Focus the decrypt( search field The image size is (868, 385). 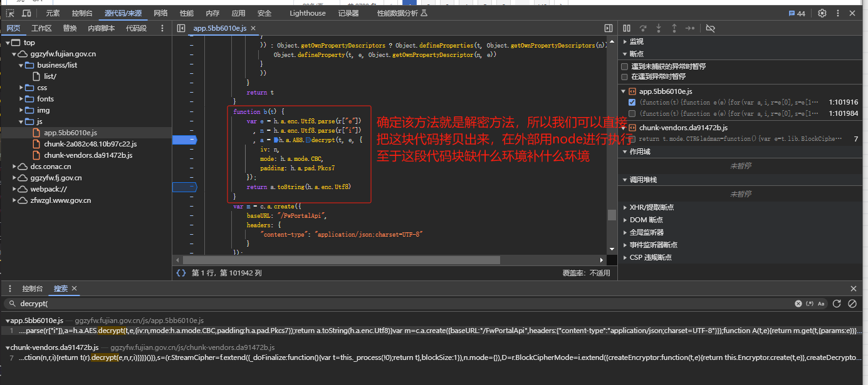(x=401, y=304)
